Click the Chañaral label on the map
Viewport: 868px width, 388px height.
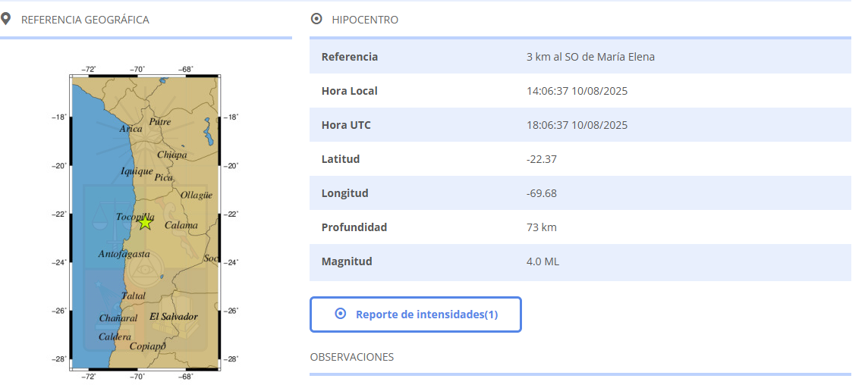[x=118, y=318]
